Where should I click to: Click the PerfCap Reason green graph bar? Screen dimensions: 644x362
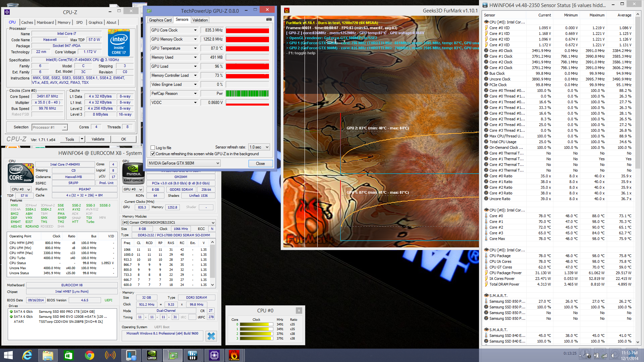pos(248,94)
